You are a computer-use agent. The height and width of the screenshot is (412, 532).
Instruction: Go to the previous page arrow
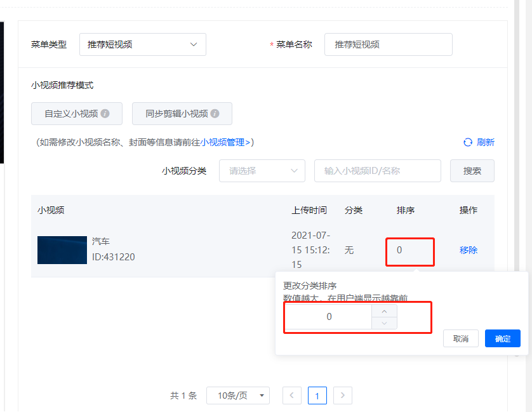(x=292, y=395)
